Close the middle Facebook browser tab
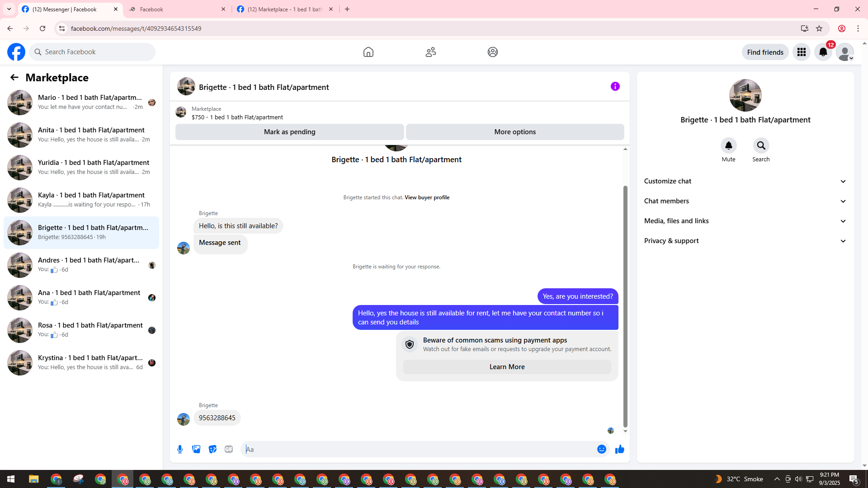This screenshot has height=488, width=868. pos(223,9)
